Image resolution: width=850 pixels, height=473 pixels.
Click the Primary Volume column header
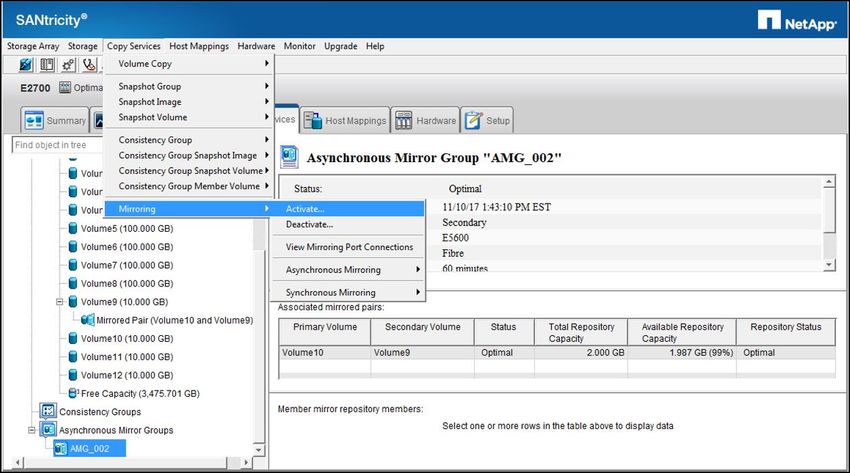click(x=325, y=332)
